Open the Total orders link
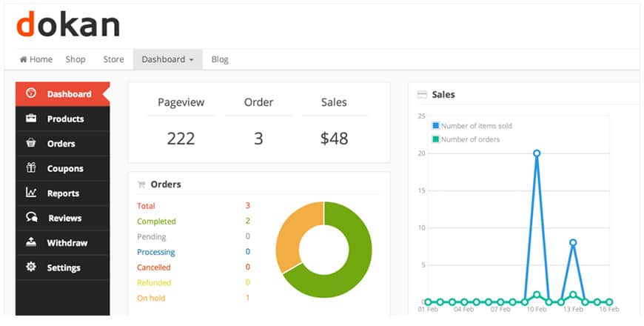 [x=146, y=206]
